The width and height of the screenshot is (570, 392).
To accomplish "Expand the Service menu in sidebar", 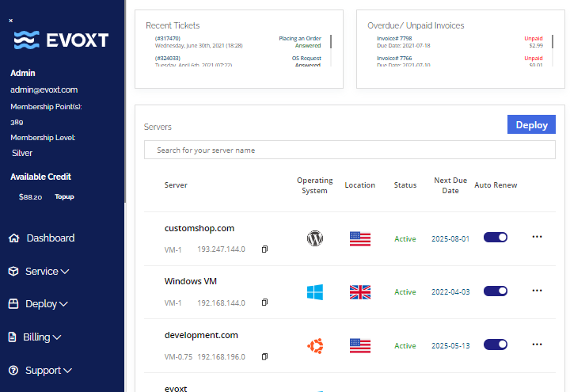I will 47,271.
